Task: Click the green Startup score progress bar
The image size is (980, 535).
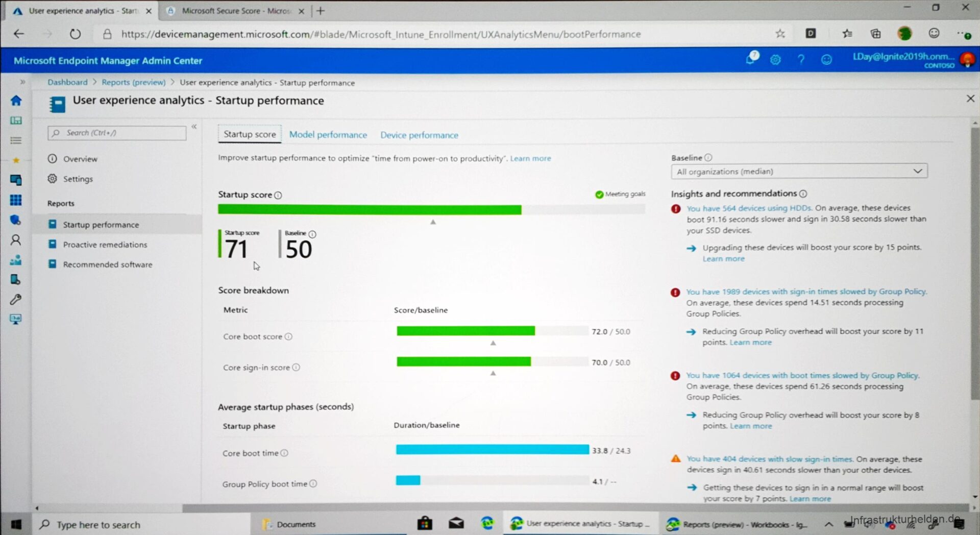Action: pos(370,209)
